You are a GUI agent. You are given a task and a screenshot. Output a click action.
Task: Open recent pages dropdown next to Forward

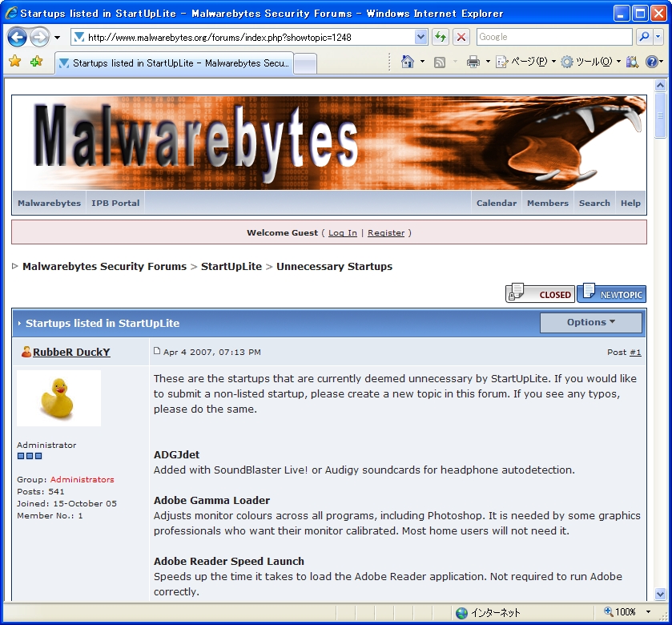(57, 38)
